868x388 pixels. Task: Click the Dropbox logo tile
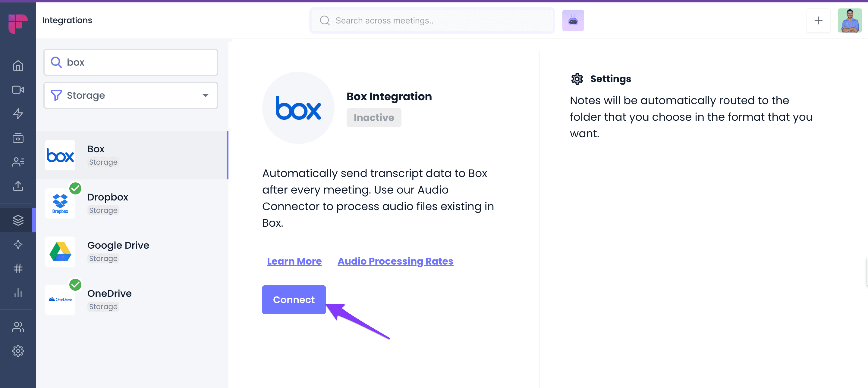pos(60,203)
